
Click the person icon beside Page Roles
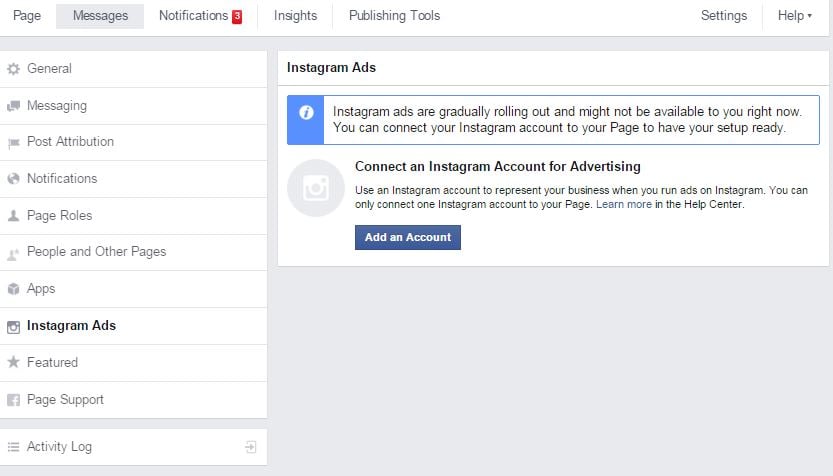pos(13,216)
